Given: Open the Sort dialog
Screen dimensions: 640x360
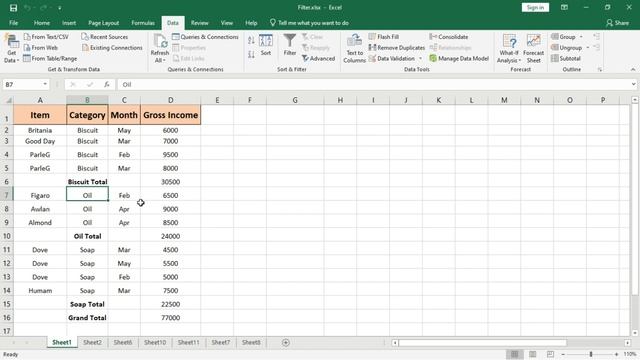Looking at the screenshot, I should [x=266, y=45].
